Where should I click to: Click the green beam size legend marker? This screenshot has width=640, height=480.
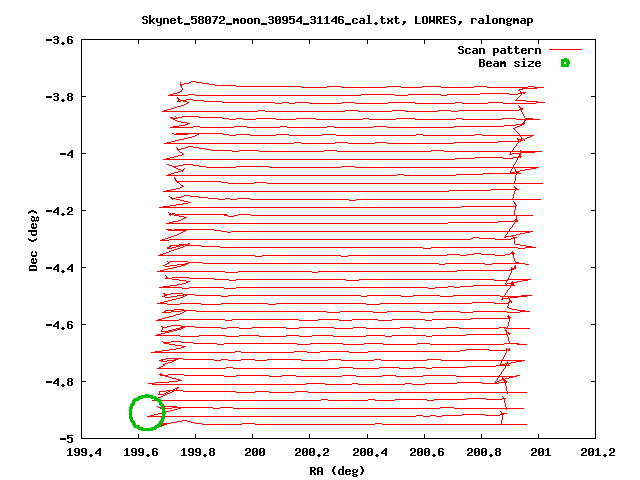coord(565,63)
